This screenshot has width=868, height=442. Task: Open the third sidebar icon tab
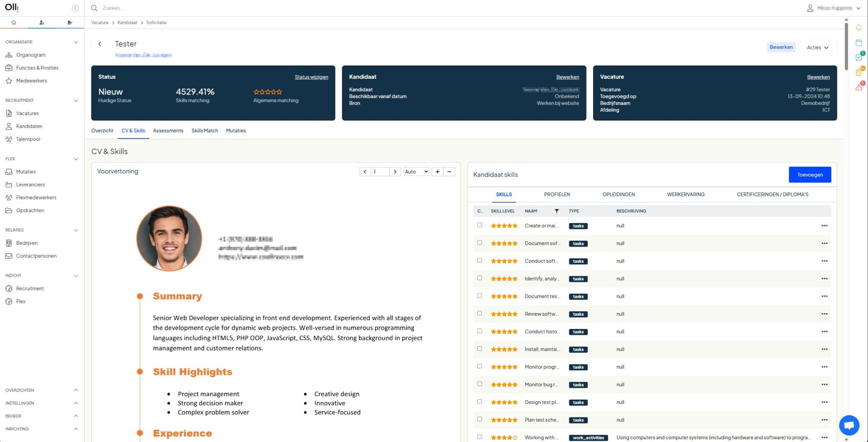[x=70, y=22]
